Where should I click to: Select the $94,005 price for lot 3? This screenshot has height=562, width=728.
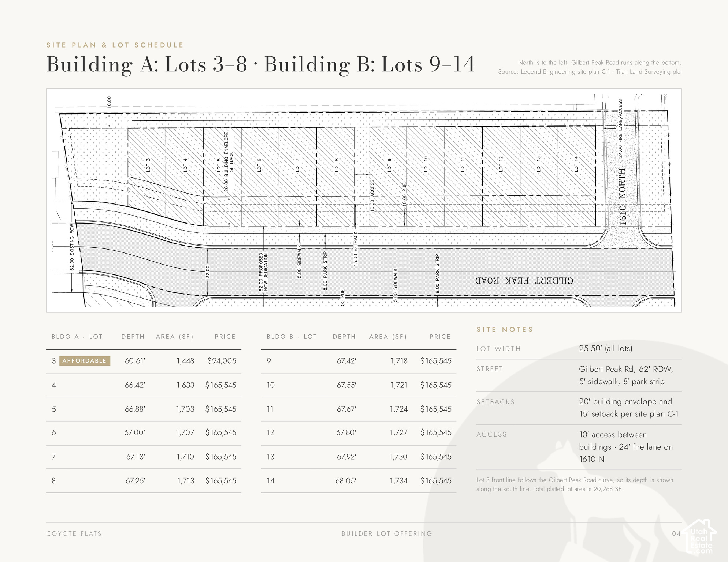point(222,361)
